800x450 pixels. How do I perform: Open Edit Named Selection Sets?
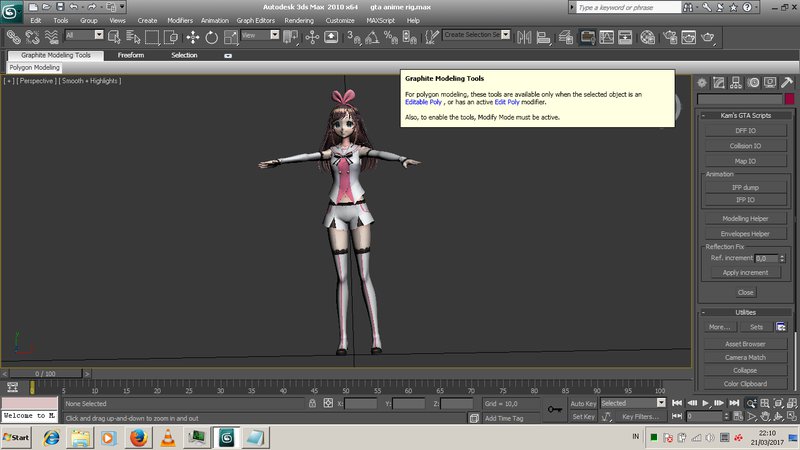point(432,37)
